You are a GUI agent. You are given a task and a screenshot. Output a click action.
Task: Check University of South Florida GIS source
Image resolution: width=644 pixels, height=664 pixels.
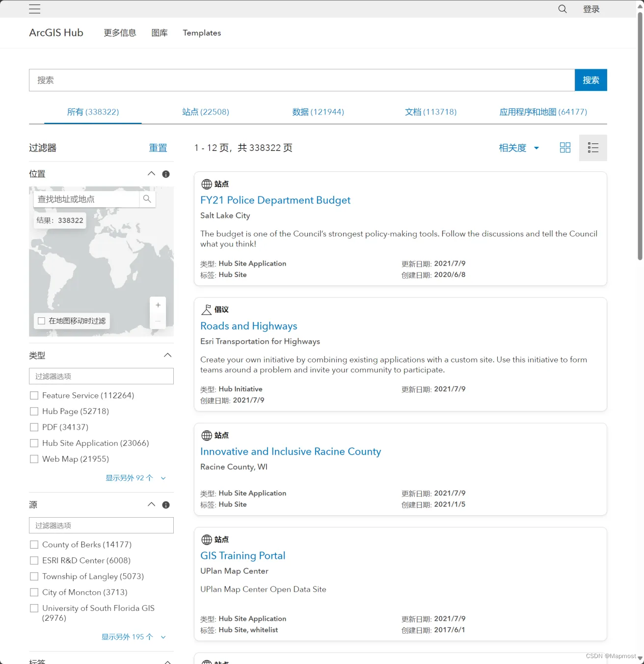coord(34,608)
